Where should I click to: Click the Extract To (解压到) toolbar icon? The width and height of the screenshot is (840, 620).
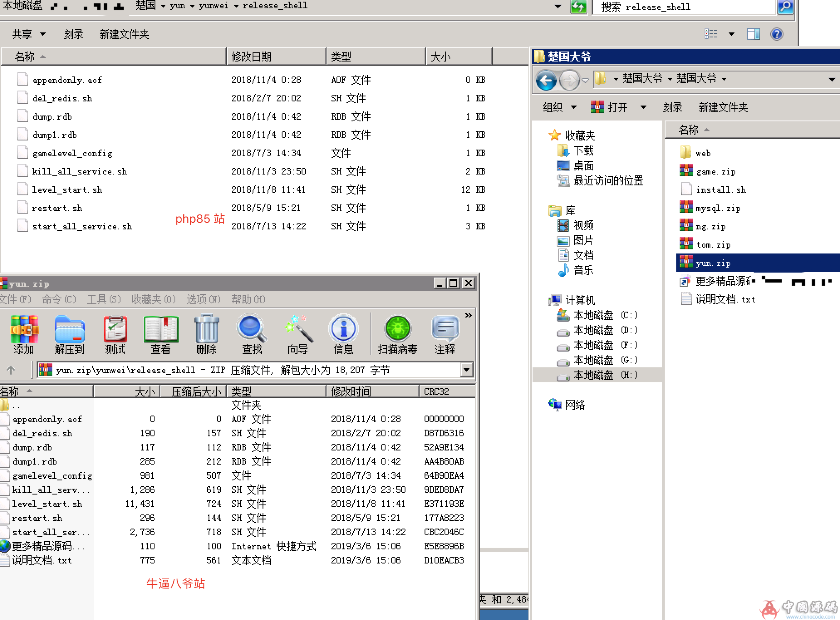coord(69,335)
